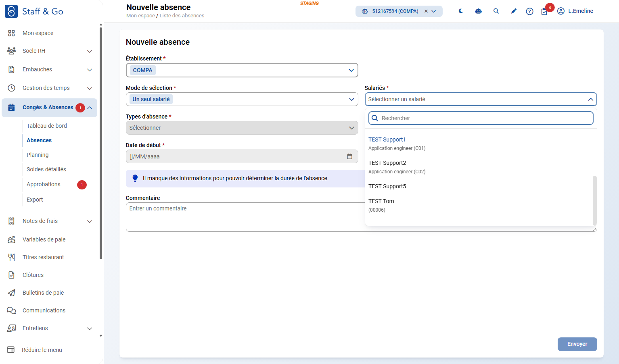The image size is (619, 364).
Task: Clear the 512167594 (COMPA) selection with X
Action: 426,11
